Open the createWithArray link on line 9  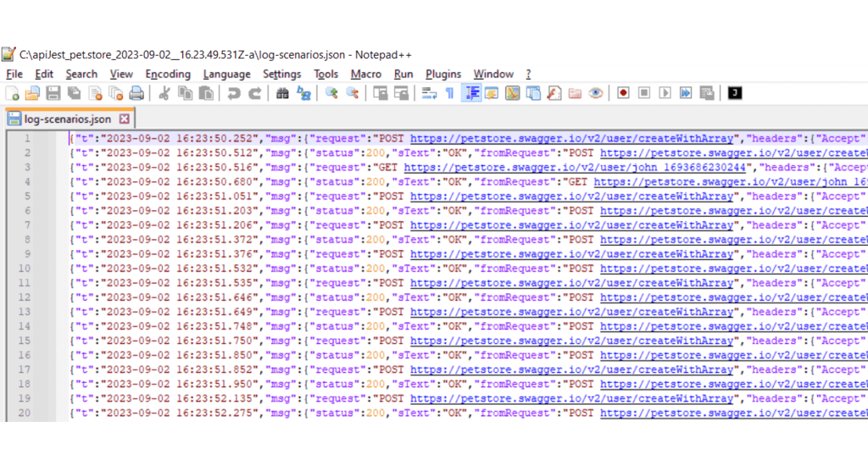(x=571, y=254)
